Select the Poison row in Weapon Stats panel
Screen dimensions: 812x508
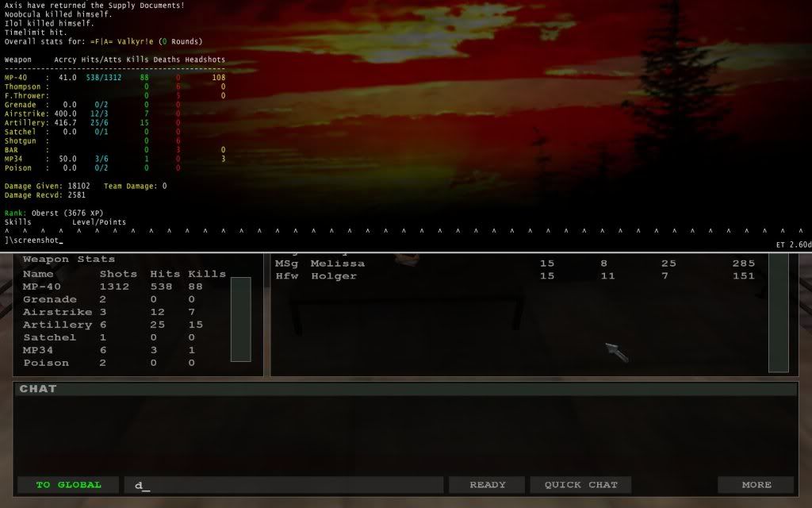click(124, 363)
